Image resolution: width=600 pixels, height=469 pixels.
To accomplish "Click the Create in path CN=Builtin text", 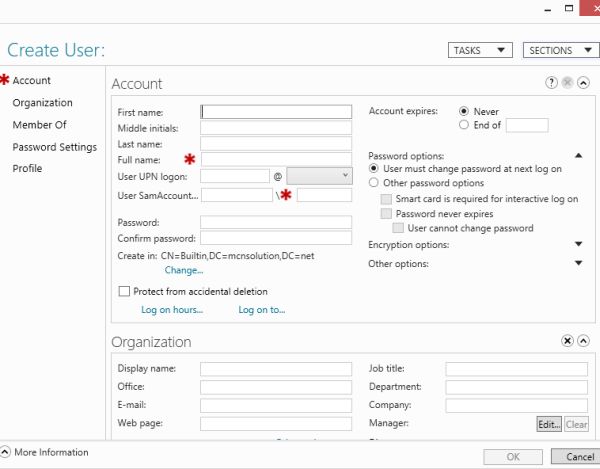I will pos(237,256).
